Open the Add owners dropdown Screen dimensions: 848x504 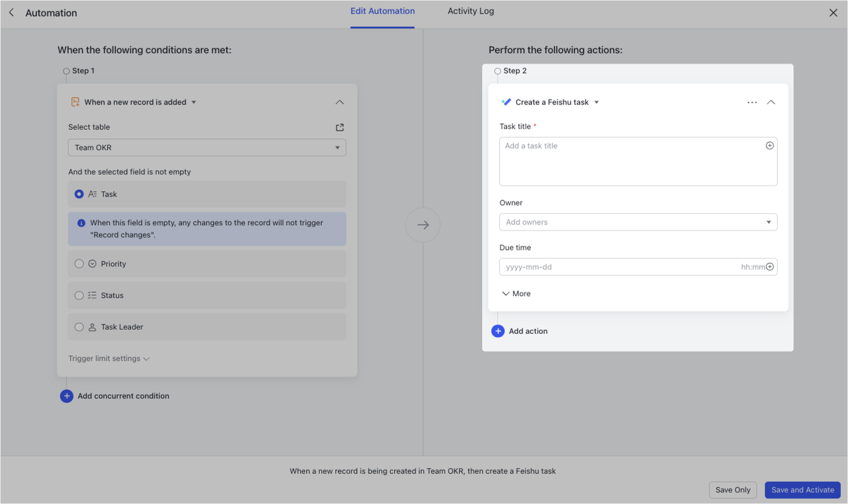[638, 222]
